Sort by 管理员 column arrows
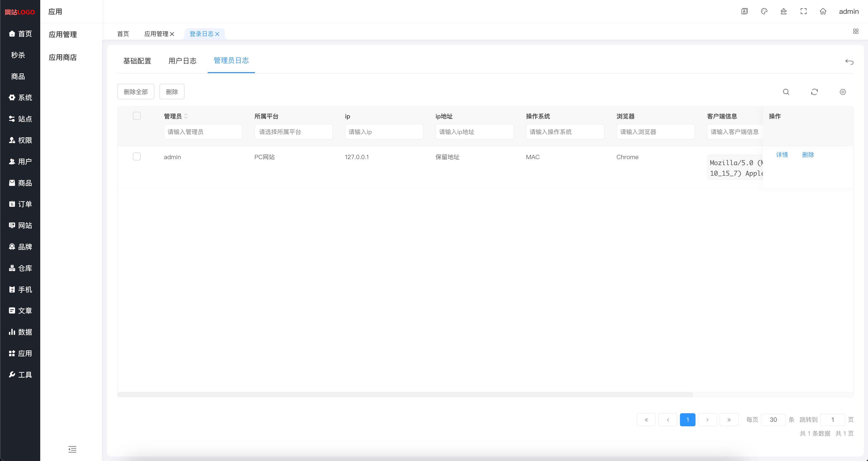 186,116
